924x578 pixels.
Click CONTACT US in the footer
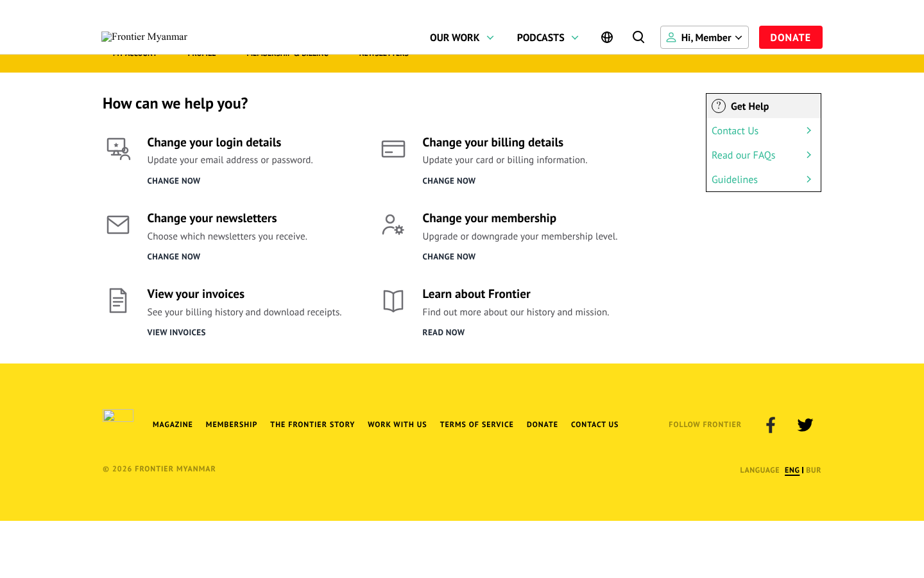(595, 425)
